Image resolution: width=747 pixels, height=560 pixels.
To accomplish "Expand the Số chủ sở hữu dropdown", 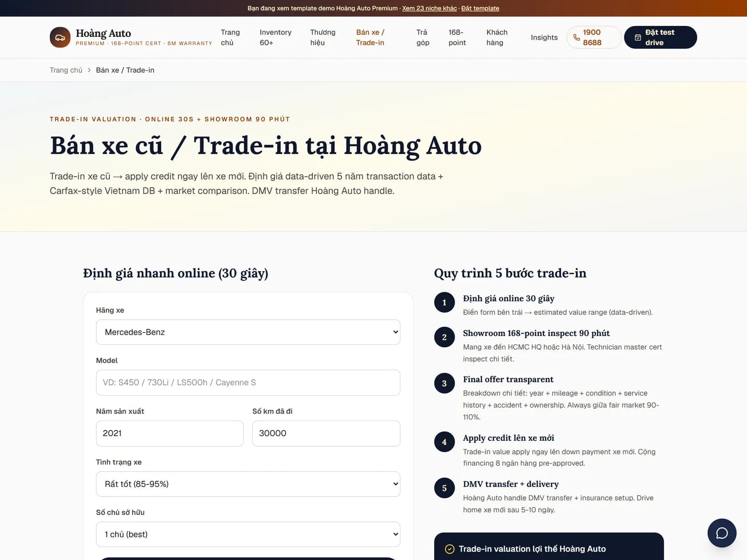I will pyautogui.click(x=248, y=534).
